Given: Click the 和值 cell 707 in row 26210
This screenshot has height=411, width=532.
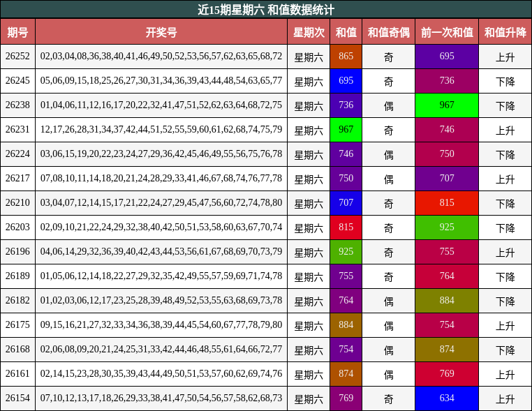Looking at the screenshot, I should point(346,203).
